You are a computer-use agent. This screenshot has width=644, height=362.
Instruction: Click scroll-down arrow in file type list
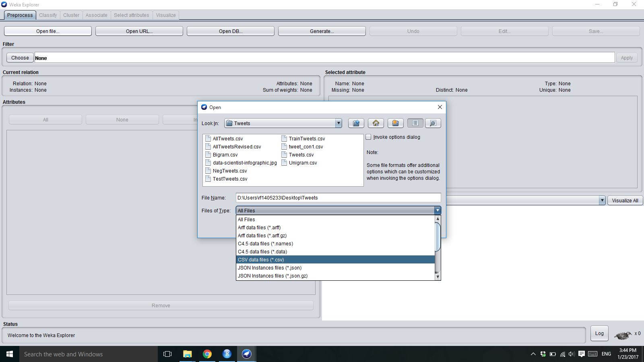click(x=438, y=277)
